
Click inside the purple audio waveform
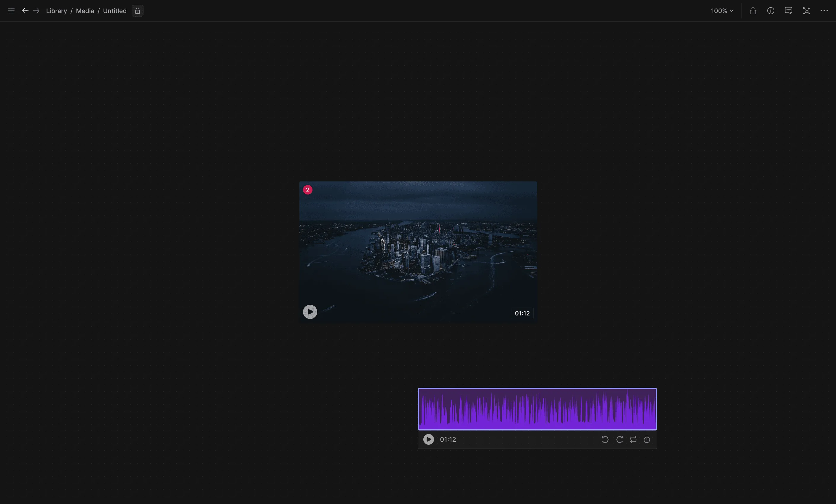coord(537,409)
